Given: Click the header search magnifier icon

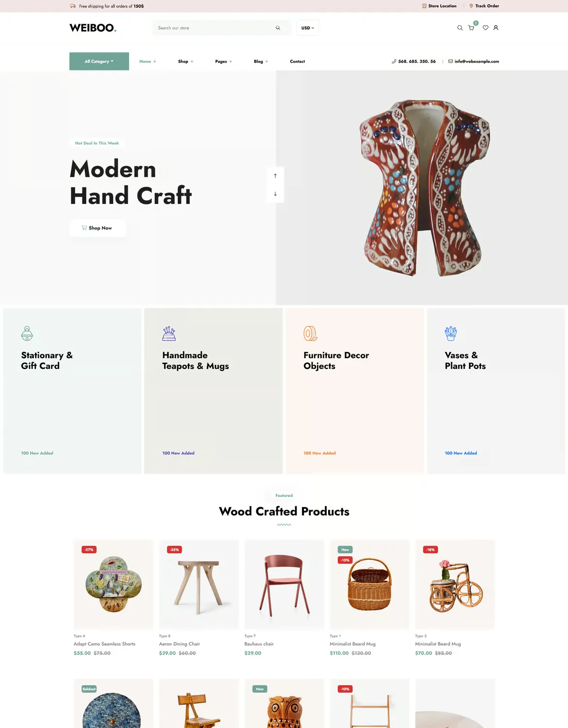Looking at the screenshot, I should point(460,28).
